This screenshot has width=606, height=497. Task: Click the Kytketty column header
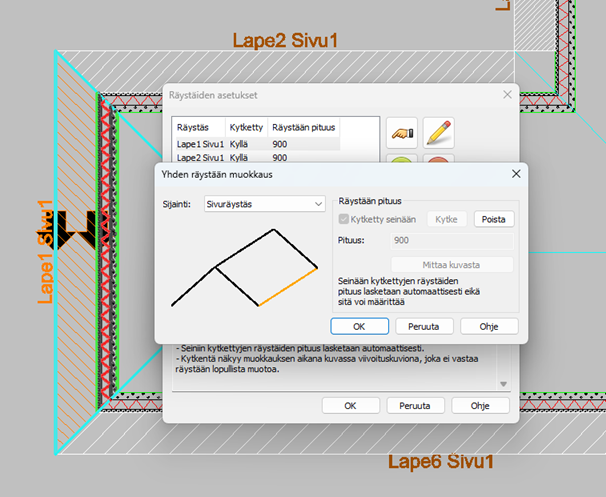[x=245, y=128]
